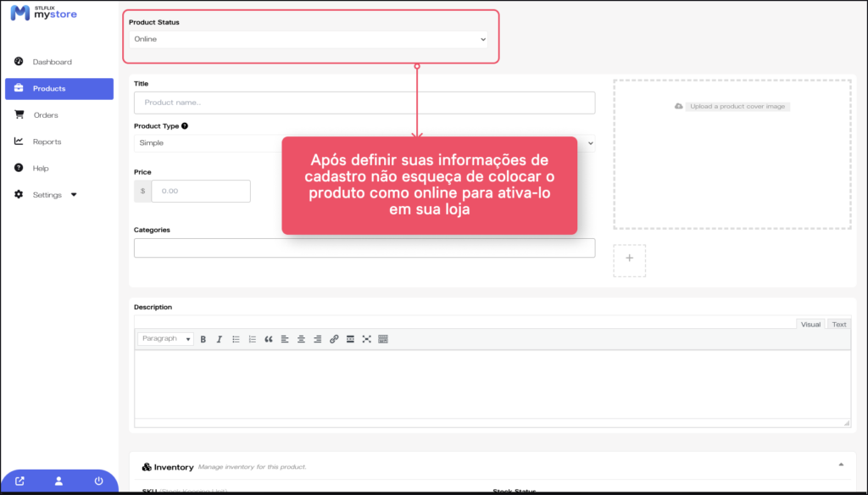Toggle fullscreen editor mode icon
868x495 pixels.
(x=366, y=339)
